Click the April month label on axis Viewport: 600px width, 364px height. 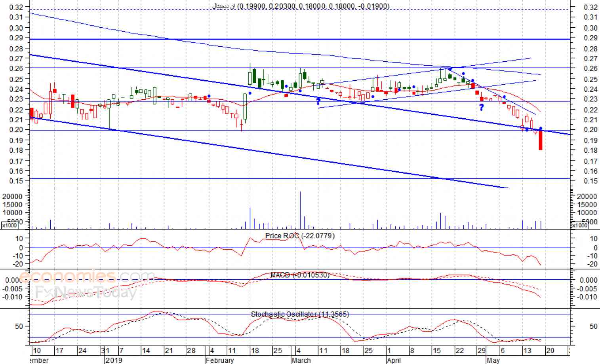click(x=394, y=360)
